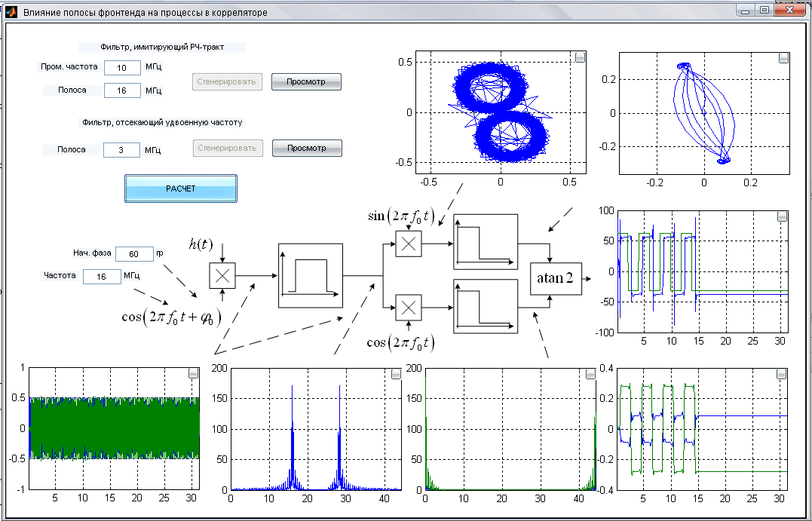The width and height of the screenshot is (812, 521).
Task: Click Просмотр for the double-frequency filter
Action: coord(307,149)
